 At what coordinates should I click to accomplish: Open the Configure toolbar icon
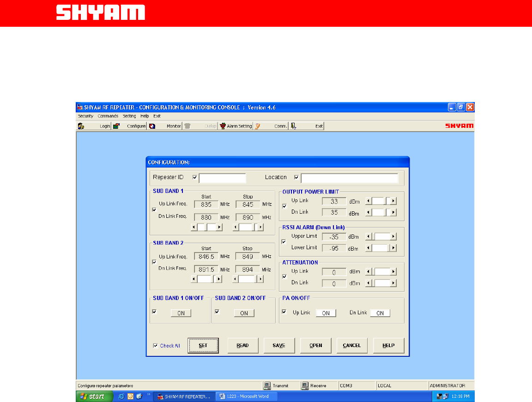coord(116,126)
